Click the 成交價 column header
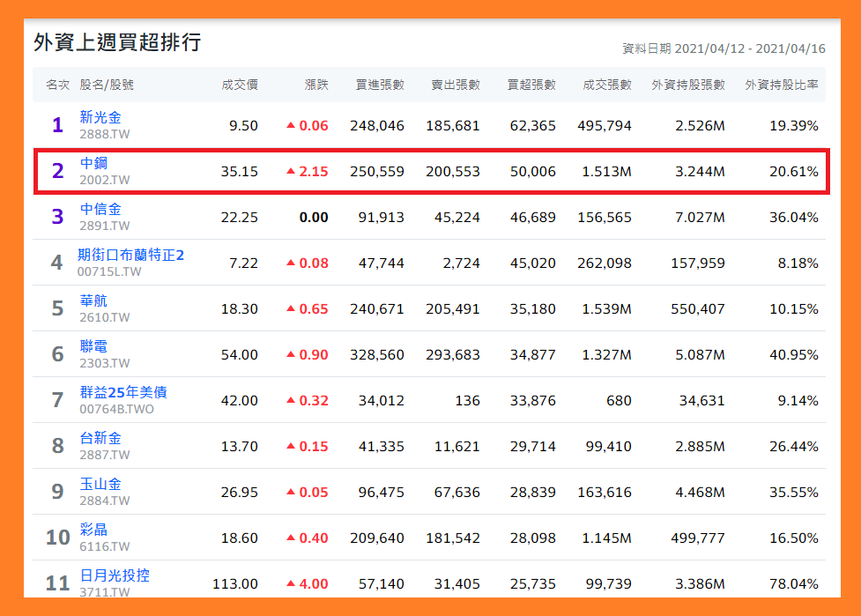 click(x=240, y=85)
